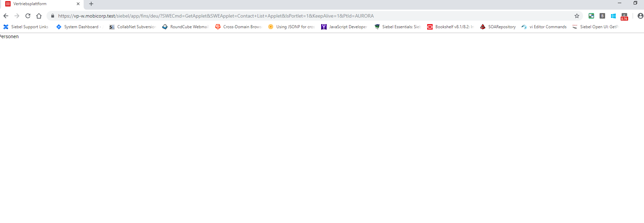Open the gray B extension icon

[602, 16]
